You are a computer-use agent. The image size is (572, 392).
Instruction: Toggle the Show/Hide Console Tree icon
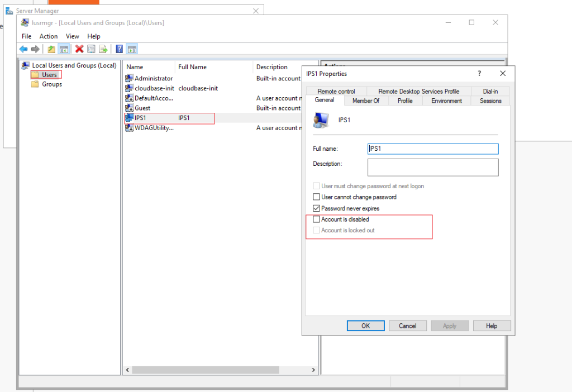(x=63, y=49)
